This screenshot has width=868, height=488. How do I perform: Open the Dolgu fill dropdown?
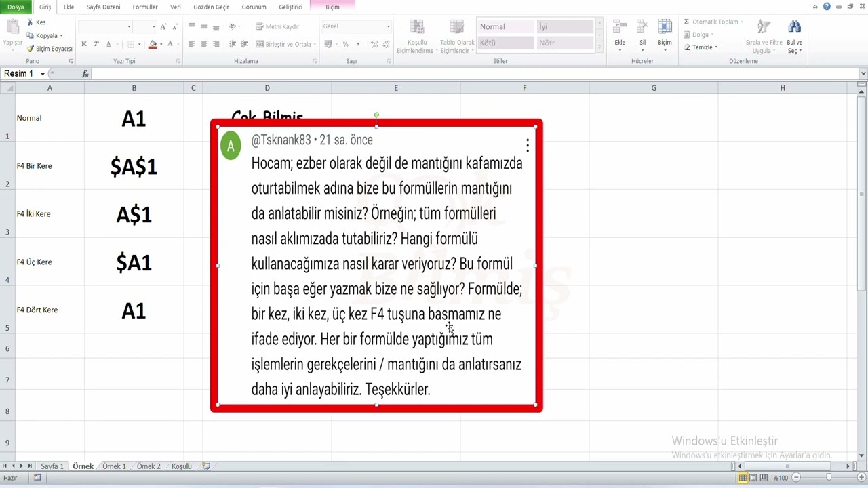tap(698, 35)
